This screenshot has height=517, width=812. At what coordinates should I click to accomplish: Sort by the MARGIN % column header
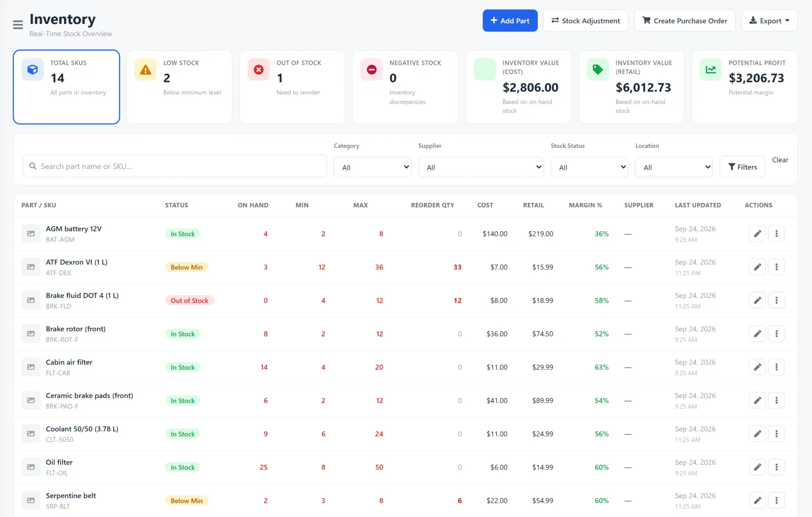[x=585, y=205]
